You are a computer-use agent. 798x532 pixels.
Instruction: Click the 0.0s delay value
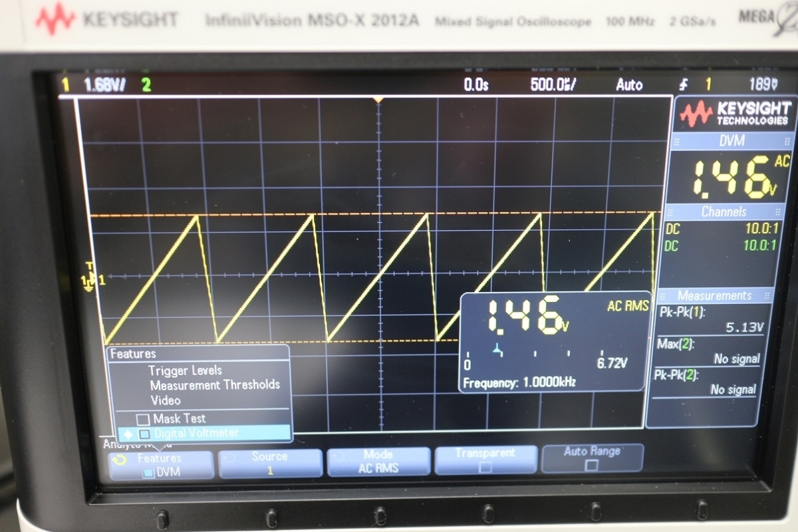coord(475,85)
